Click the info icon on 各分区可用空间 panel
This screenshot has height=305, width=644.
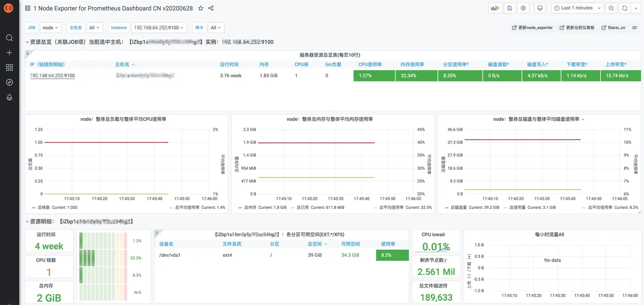[157, 233]
